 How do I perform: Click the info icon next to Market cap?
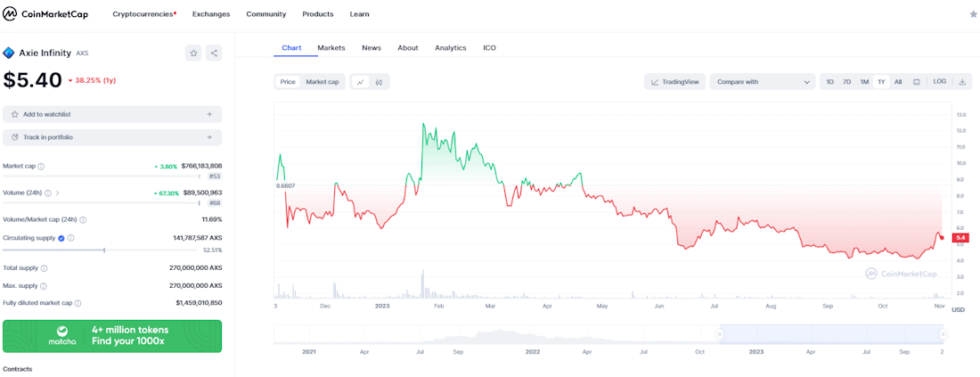point(41,167)
